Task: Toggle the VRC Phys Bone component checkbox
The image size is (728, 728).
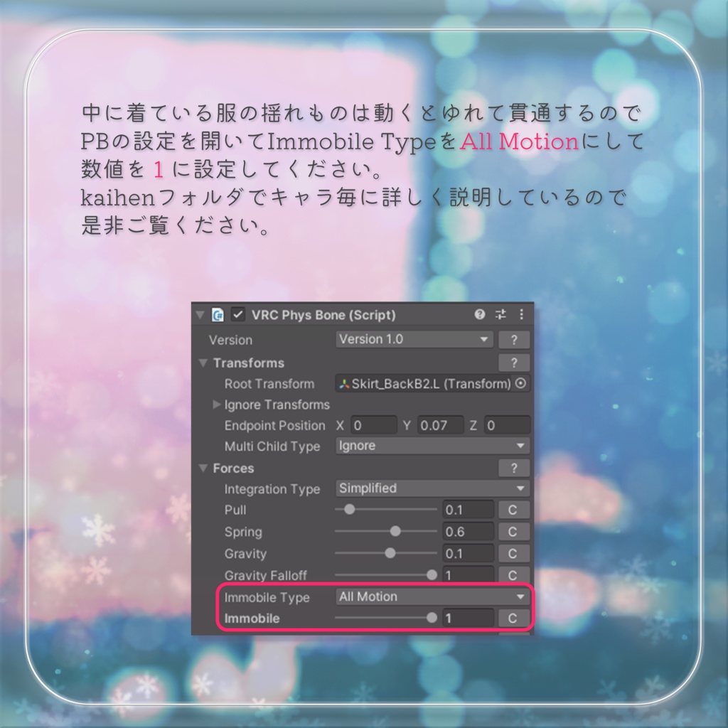Action: 238,315
